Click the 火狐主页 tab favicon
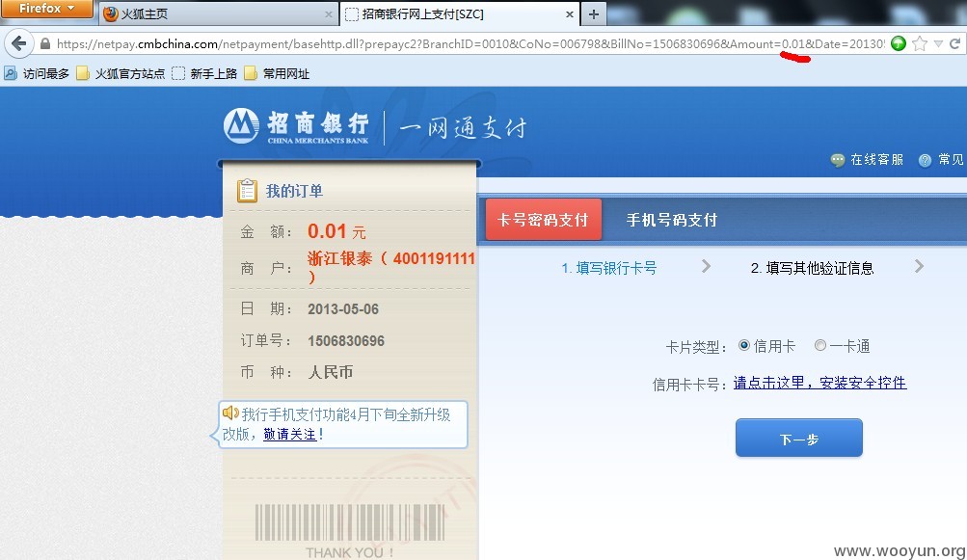This screenshot has width=967, height=560. pyautogui.click(x=111, y=13)
